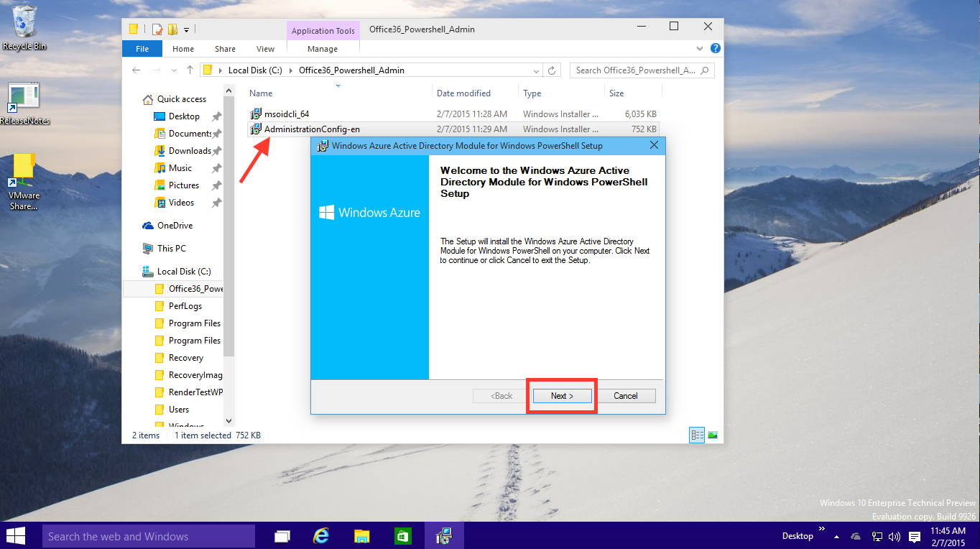Click the Office36_Powershell_Admin breadcrumb in address bar
The image size is (980, 549).
click(351, 70)
